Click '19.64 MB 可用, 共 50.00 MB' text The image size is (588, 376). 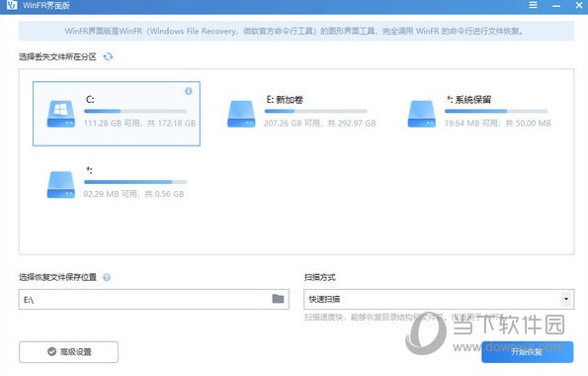[x=498, y=124]
